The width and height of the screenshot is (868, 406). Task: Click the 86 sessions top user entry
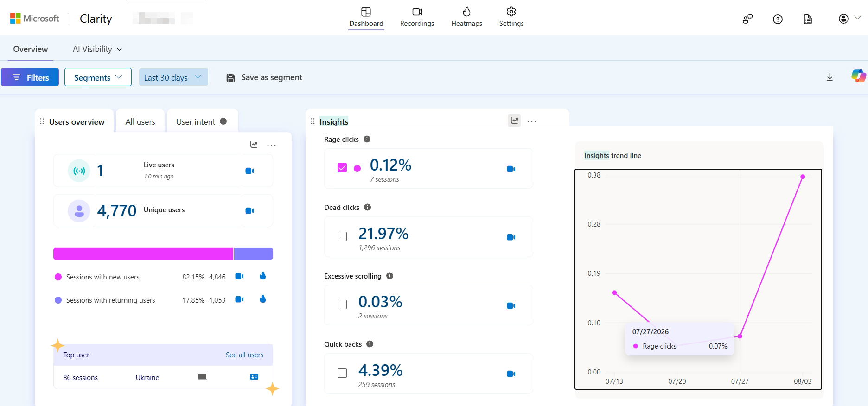(81, 378)
